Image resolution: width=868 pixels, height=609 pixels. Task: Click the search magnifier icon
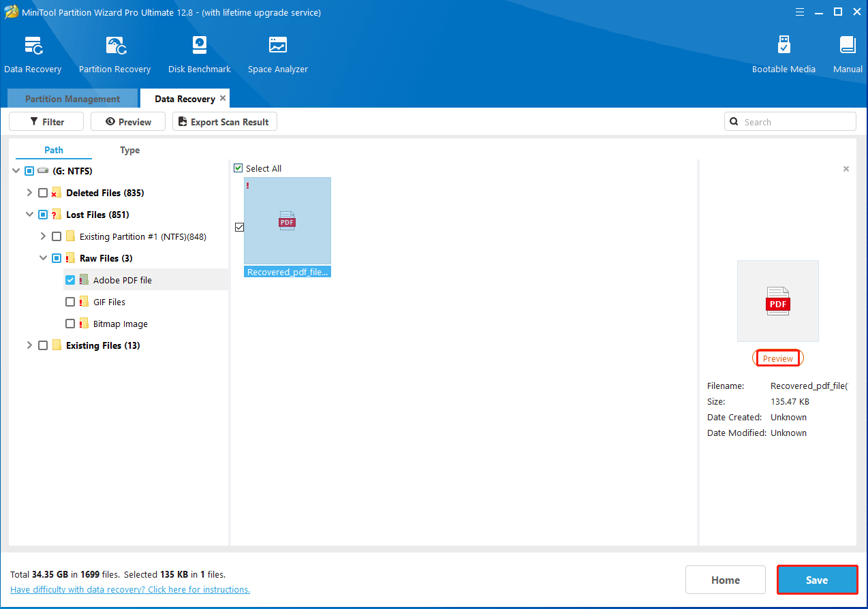(x=734, y=122)
